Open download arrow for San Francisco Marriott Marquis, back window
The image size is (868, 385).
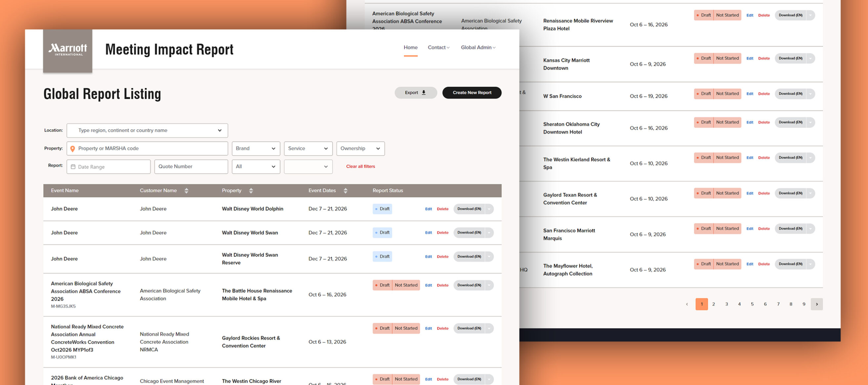pyautogui.click(x=810, y=229)
